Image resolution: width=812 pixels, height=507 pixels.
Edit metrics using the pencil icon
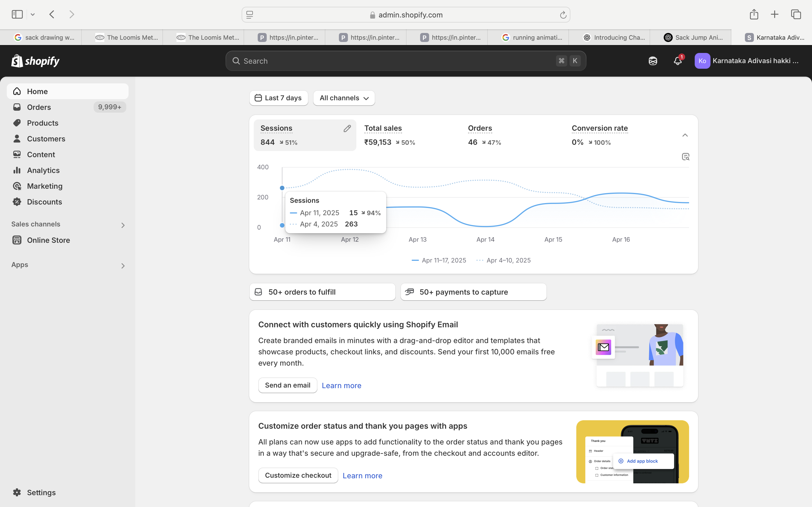[347, 128]
